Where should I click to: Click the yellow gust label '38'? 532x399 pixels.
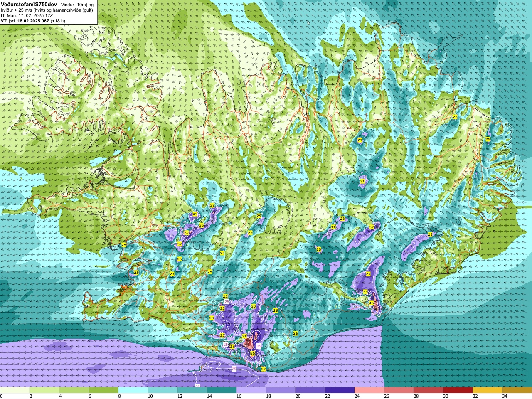(x=212, y=205)
